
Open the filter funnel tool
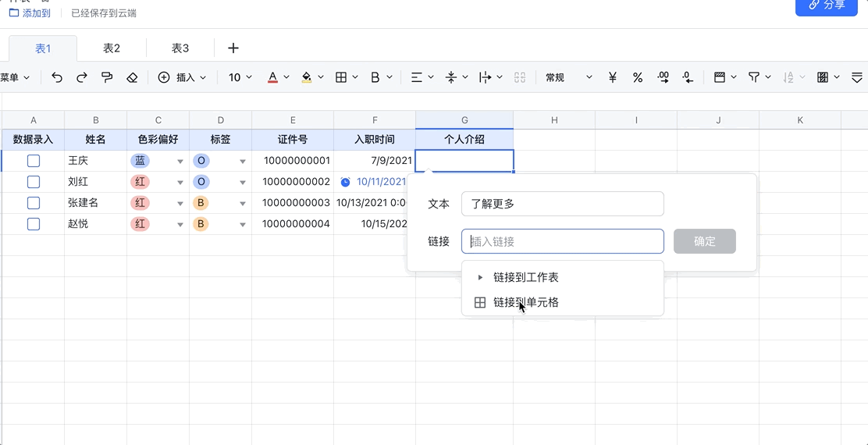pyautogui.click(x=754, y=77)
